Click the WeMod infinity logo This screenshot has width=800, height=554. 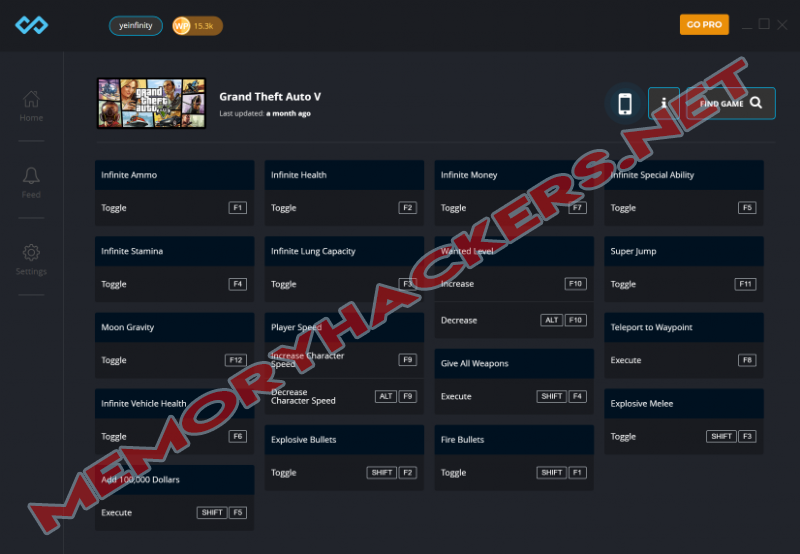(x=32, y=24)
